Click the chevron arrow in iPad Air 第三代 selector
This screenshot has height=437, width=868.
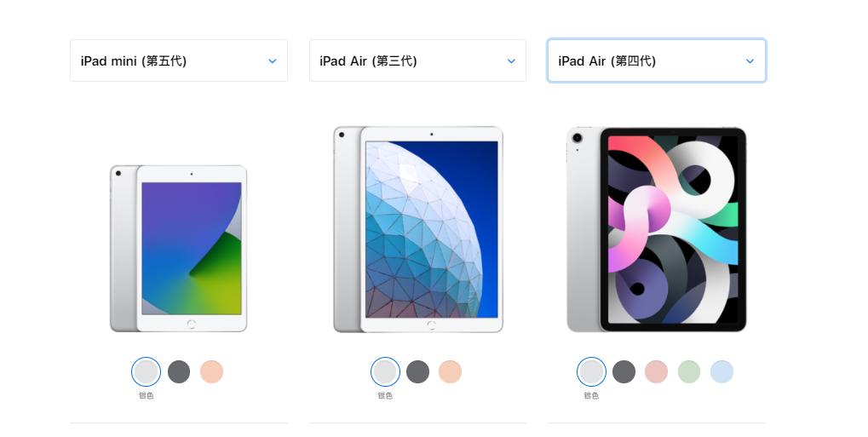511,61
